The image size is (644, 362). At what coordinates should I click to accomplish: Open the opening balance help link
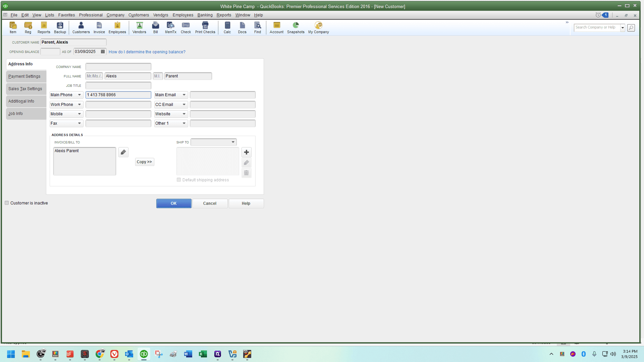click(x=147, y=52)
